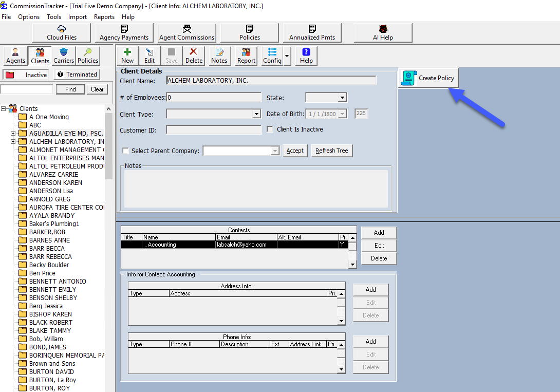Viewport: 560px width, 392px height.
Task: Switch to the Carriers view
Action: (x=63, y=55)
